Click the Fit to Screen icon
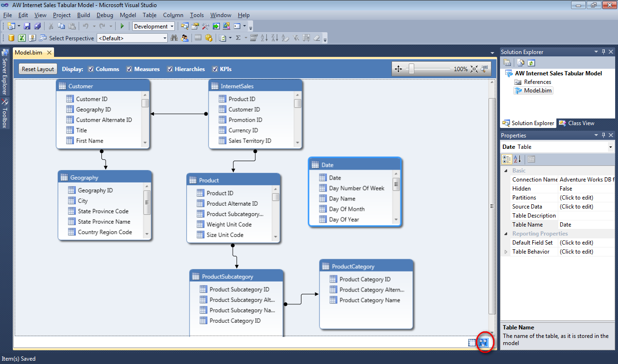 (474, 69)
